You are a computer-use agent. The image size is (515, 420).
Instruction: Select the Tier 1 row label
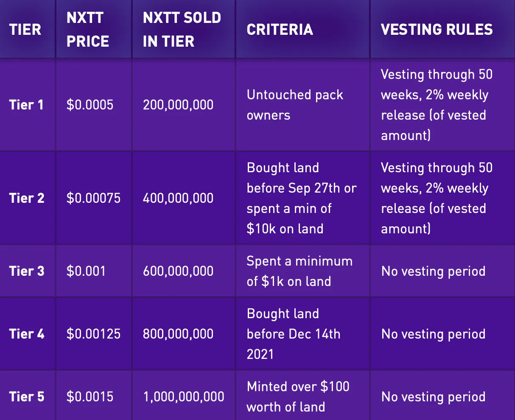click(26, 105)
